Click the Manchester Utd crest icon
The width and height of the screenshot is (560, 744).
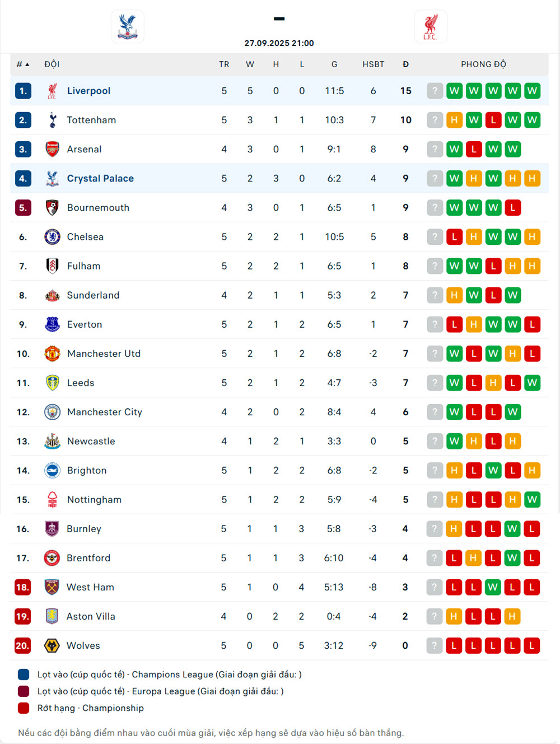click(53, 354)
